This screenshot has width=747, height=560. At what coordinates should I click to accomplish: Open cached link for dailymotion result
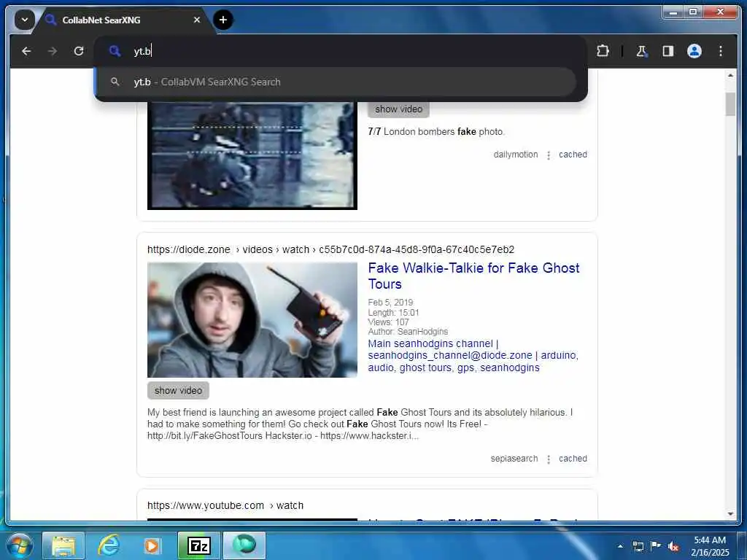(x=573, y=155)
